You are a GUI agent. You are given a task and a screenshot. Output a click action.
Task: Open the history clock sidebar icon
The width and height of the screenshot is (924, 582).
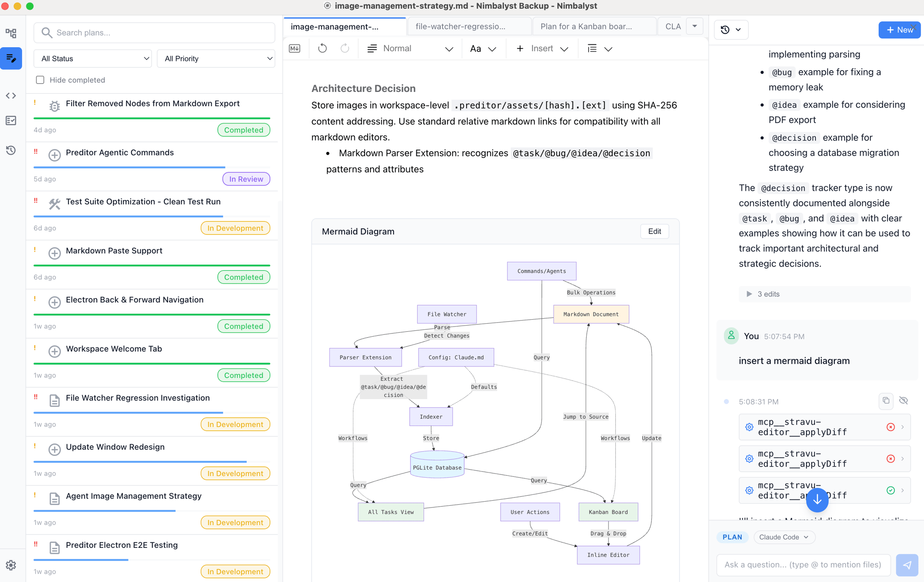[x=11, y=150]
